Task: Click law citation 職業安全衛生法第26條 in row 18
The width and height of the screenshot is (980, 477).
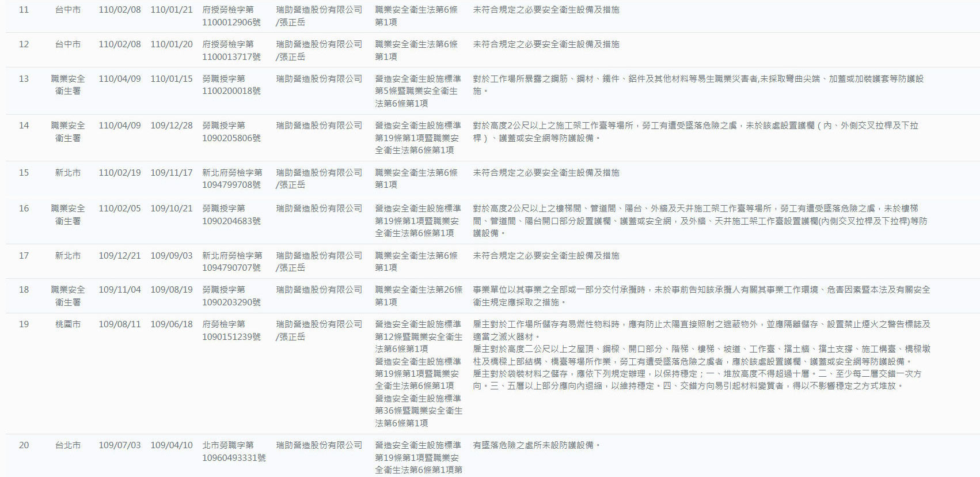Action: (419, 290)
